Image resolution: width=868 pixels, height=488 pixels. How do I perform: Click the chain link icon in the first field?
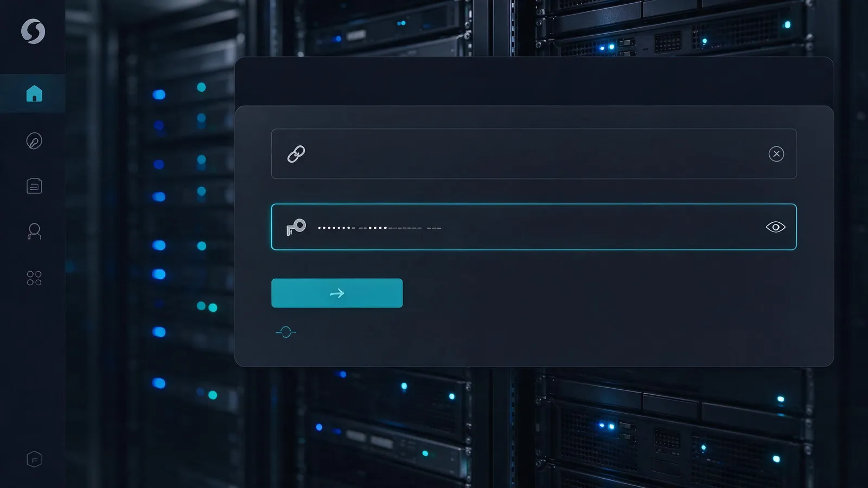click(x=296, y=154)
